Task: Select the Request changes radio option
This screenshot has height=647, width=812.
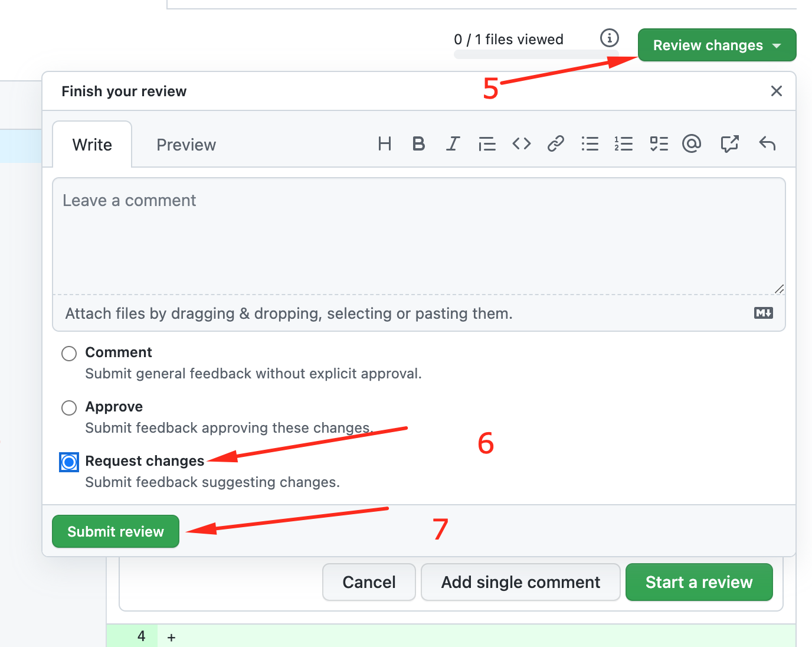Action: click(69, 462)
